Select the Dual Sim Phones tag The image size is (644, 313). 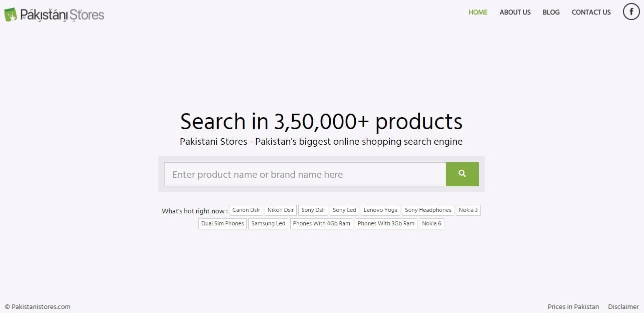coord(222,224)
